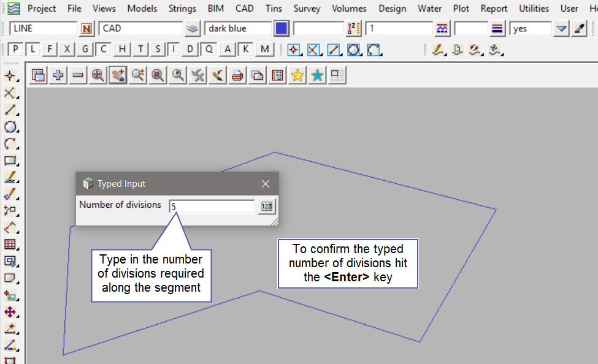Screen dimensions: 598x364
Task: Select the point tool in left toolbar
Action: pyautogui.click(x=10, y=76)
